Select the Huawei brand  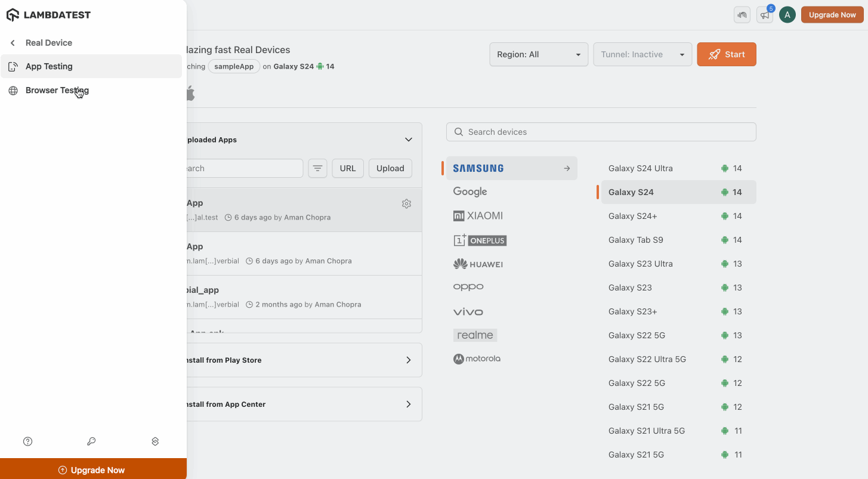point(478,264)
